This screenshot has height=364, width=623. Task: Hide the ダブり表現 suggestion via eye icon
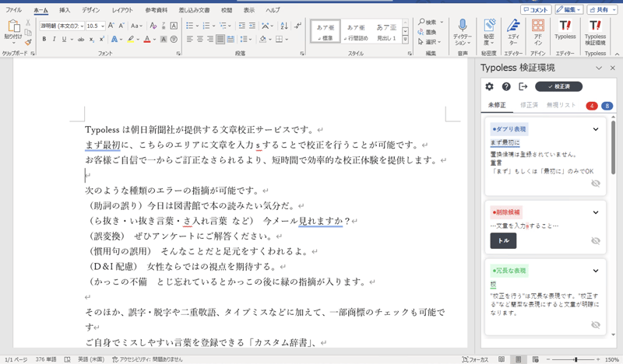596,184
